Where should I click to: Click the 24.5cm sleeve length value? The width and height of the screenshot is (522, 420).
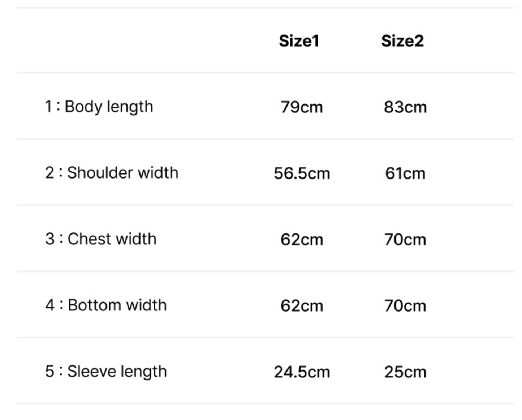[302, 372]
